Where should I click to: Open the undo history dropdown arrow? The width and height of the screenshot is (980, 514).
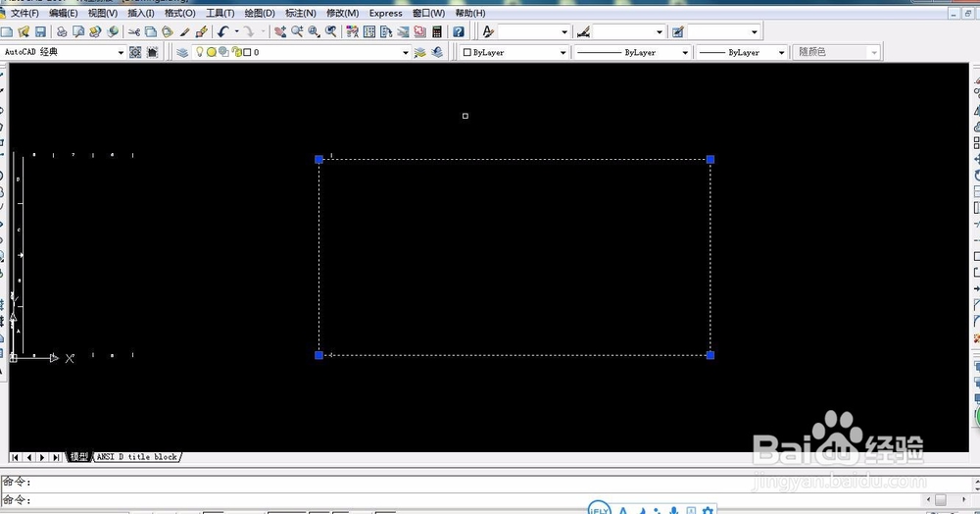pyautogui.click(x=237, y=31)
